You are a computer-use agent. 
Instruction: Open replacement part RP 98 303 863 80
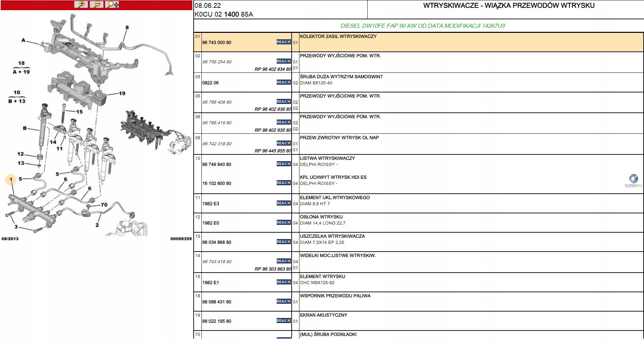point(273,269)
